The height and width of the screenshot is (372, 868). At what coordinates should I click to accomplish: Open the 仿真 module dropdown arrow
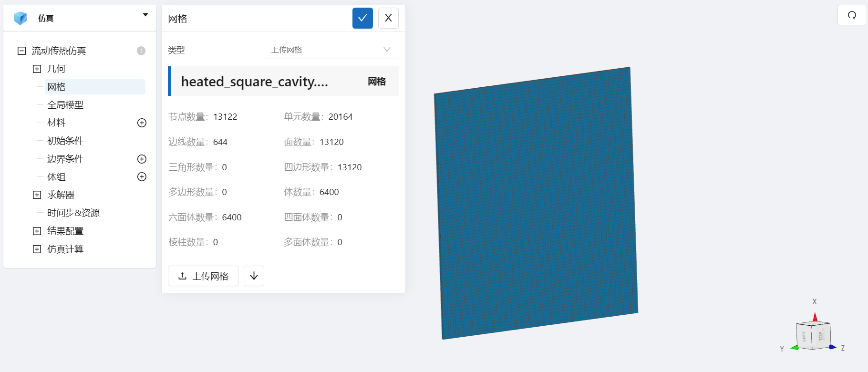[145, 15]
